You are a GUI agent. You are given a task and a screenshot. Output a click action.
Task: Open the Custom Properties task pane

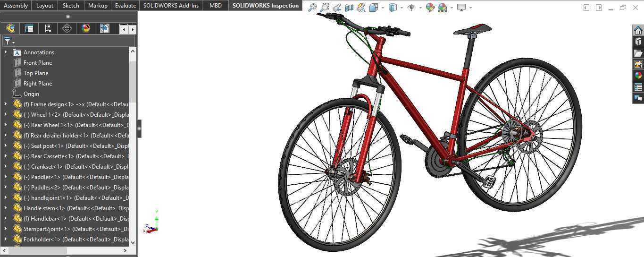tap(638, 87)
